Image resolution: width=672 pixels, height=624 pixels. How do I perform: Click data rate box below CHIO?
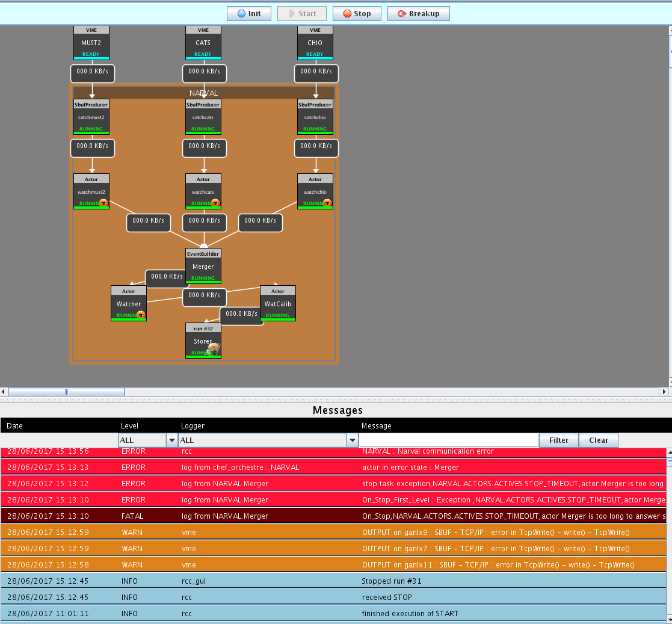click(x=316, y=73)
